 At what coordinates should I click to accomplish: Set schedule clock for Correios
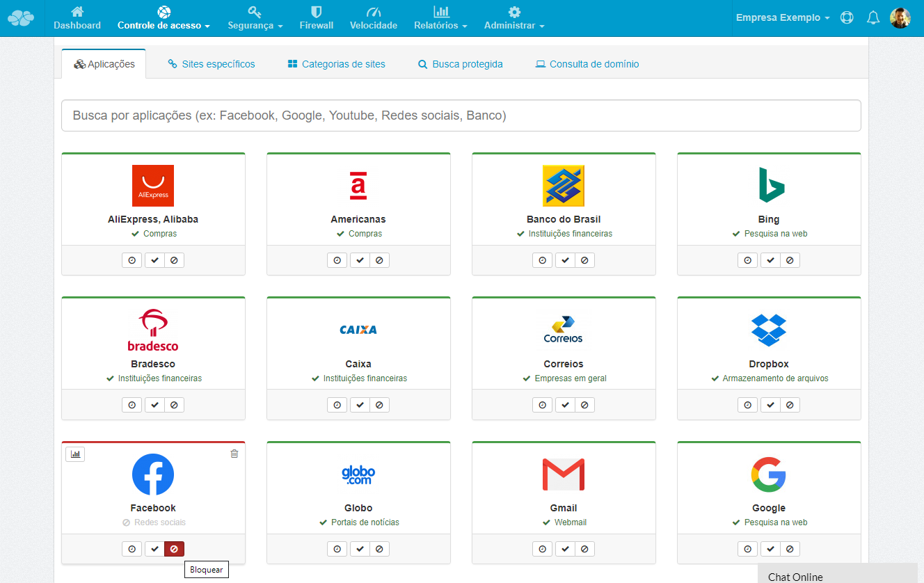543,405
